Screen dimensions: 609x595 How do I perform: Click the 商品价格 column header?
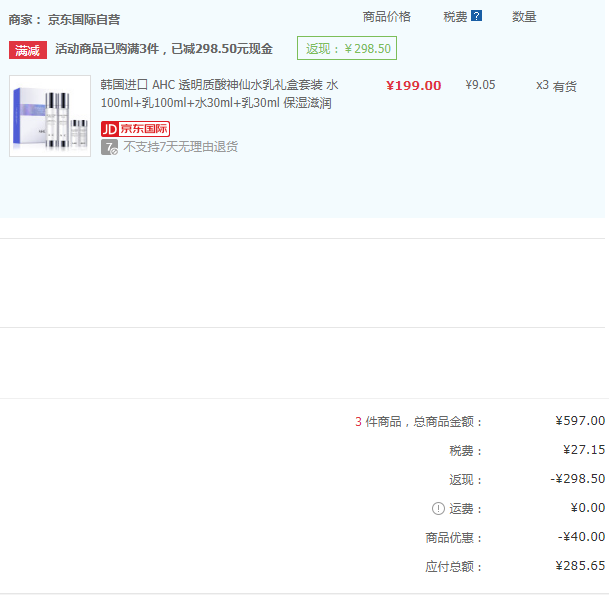(386, 17)
